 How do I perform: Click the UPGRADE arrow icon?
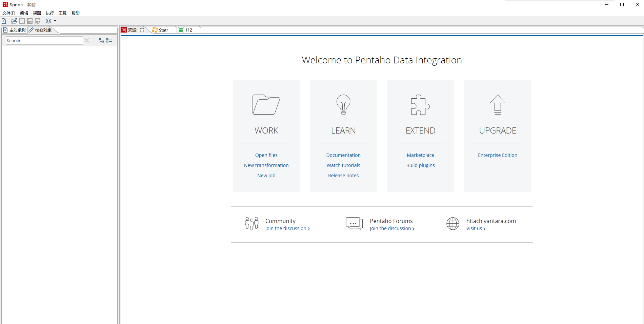pyautogui.click(x=498, y=104)
